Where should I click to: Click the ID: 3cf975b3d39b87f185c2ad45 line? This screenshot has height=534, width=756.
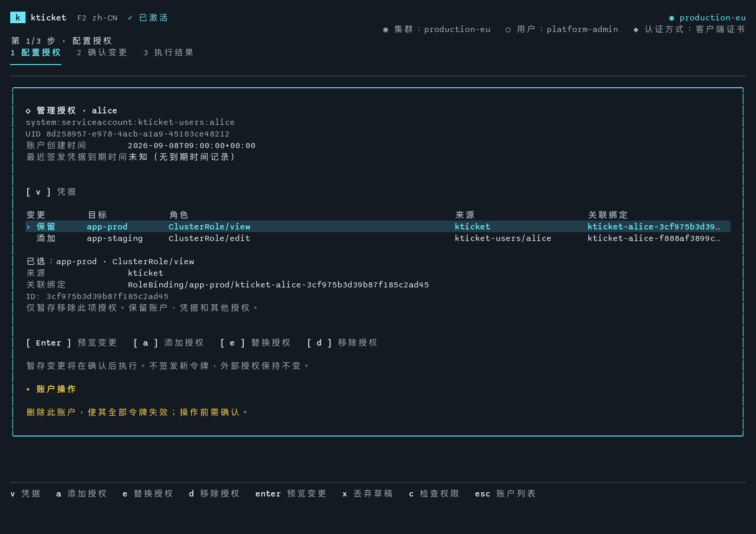click(x=97, y=296)
